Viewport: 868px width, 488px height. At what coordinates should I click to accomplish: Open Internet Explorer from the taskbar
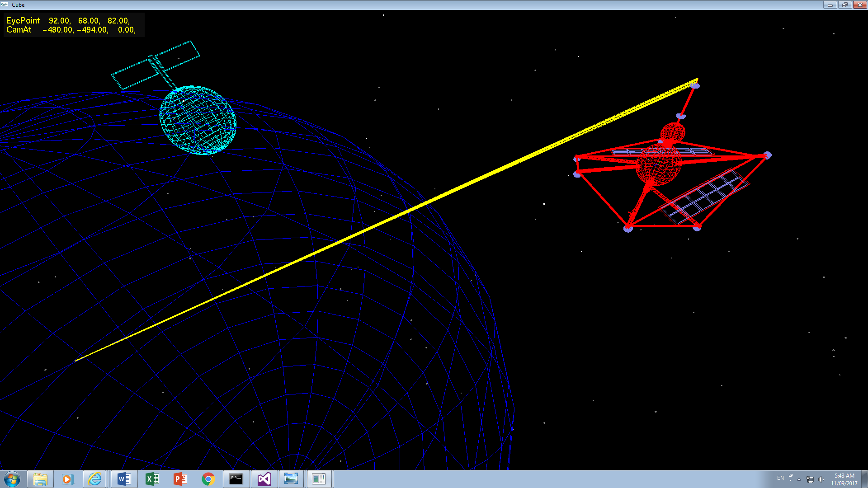click(x=95, y=479)
